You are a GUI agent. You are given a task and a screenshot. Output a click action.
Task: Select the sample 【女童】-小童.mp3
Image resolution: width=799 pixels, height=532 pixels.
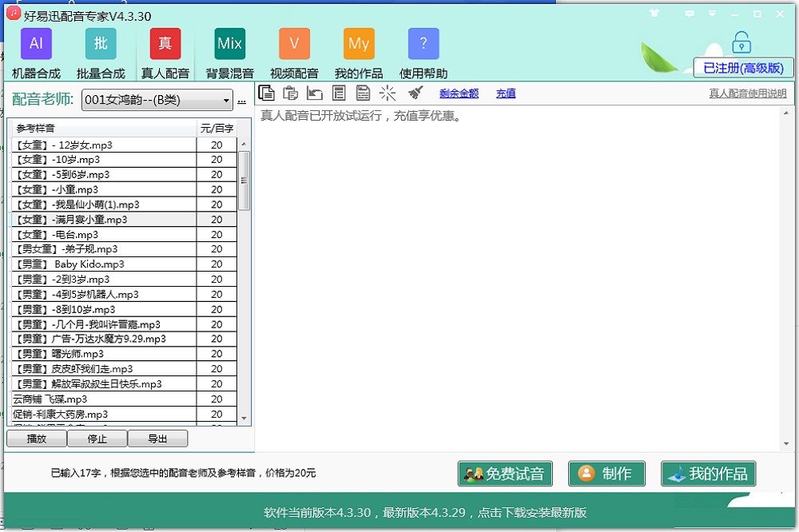(x=104, y=189)
